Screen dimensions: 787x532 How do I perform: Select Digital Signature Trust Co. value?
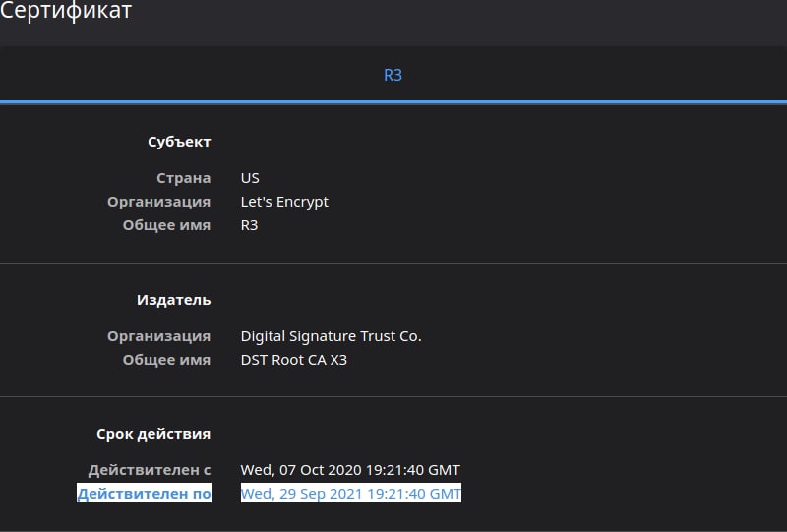(332, 335)
